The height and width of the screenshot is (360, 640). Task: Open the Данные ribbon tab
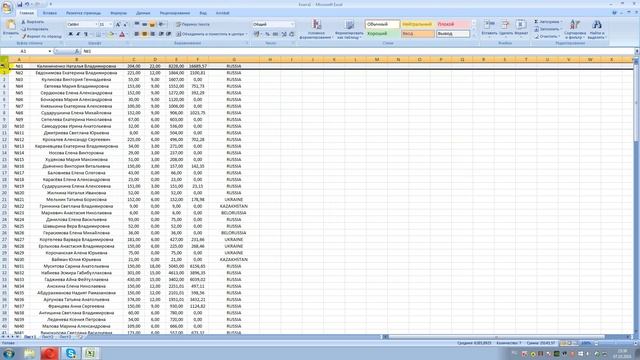point(143,13)
